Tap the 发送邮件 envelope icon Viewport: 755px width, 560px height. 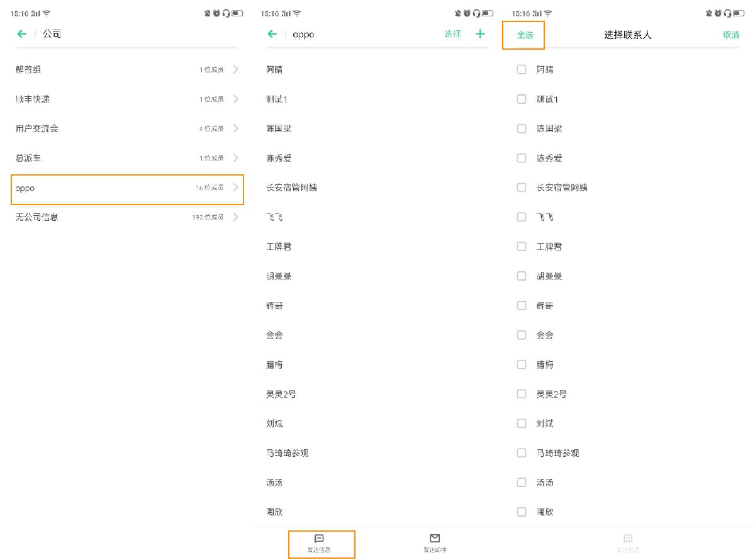(435, 539)
